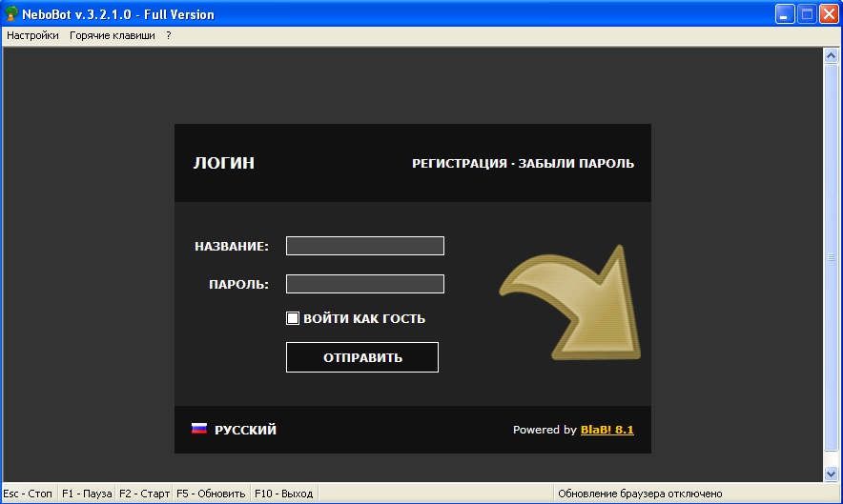
Task: Focus the НАЗВАНИЕ input field
Action: [364, 246]
